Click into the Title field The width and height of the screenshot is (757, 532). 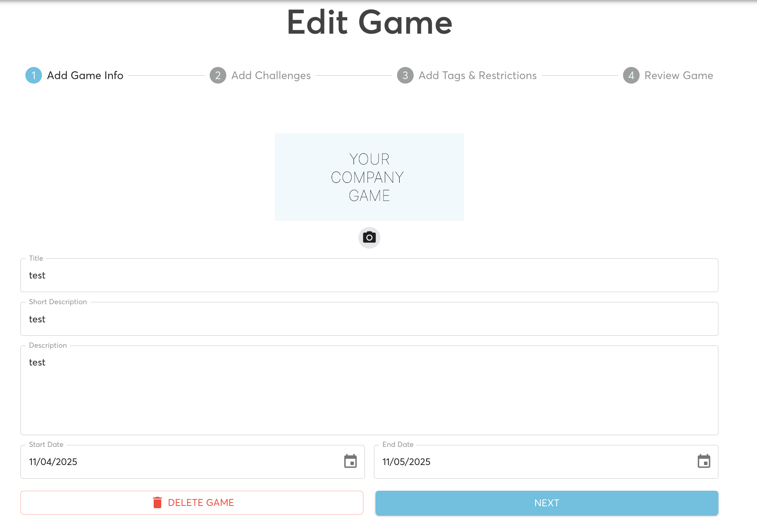point(369,275)
